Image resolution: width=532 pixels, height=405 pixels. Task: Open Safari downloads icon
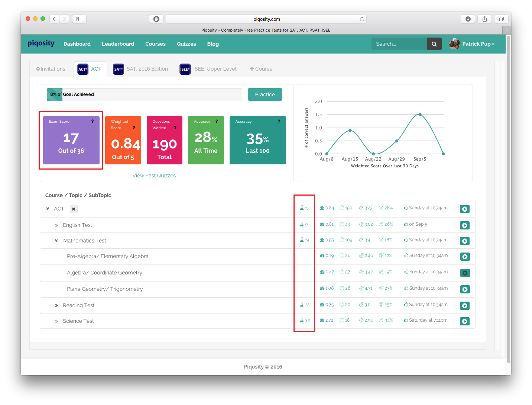coord(468,19)
